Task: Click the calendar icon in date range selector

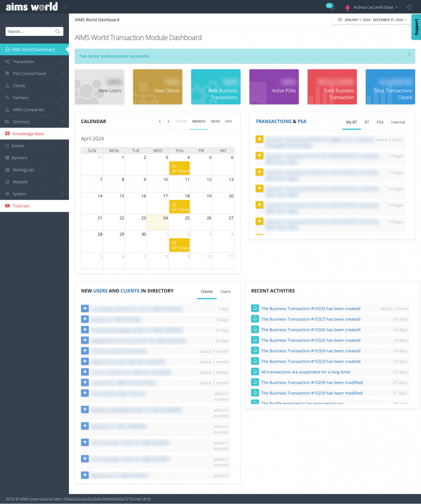Action: pos(340,20)
